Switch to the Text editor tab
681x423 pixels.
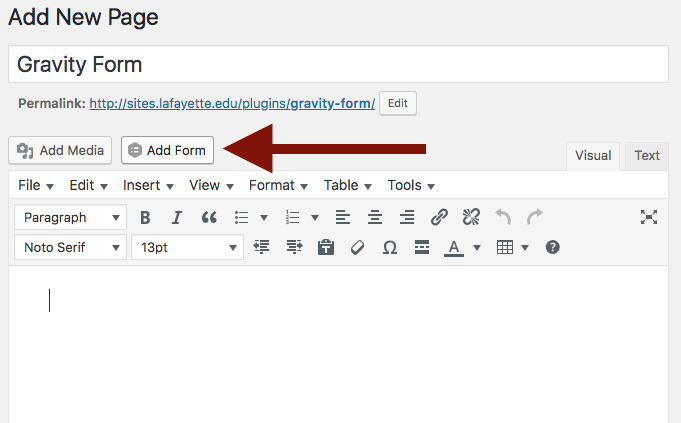point(647,155)
